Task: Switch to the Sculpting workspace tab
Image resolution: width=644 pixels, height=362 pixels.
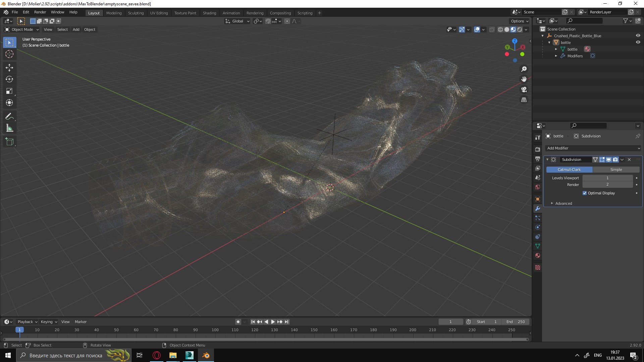Action: pyautogui.click(x=136, y=13)
